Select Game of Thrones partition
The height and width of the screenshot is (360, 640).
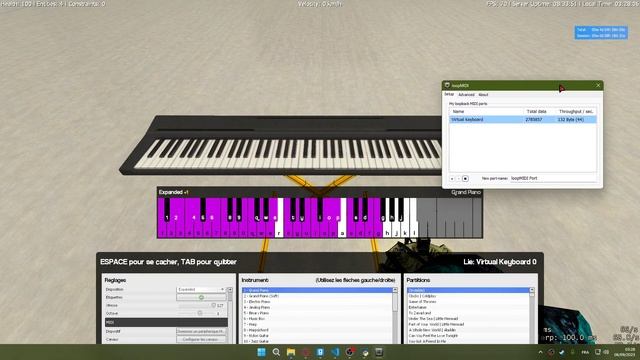click(x=469, y=302)
